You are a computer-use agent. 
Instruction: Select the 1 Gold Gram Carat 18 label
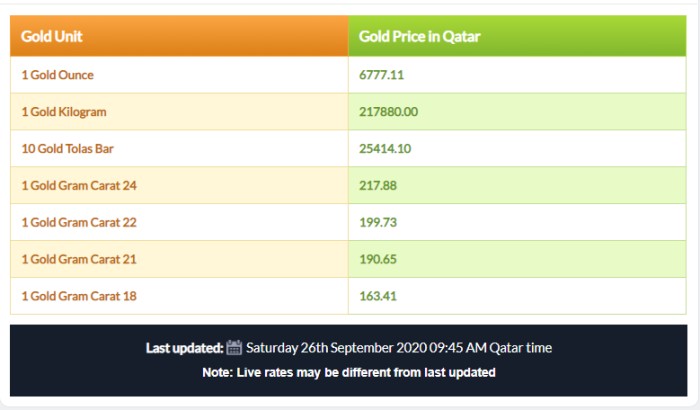coord(79,296)
